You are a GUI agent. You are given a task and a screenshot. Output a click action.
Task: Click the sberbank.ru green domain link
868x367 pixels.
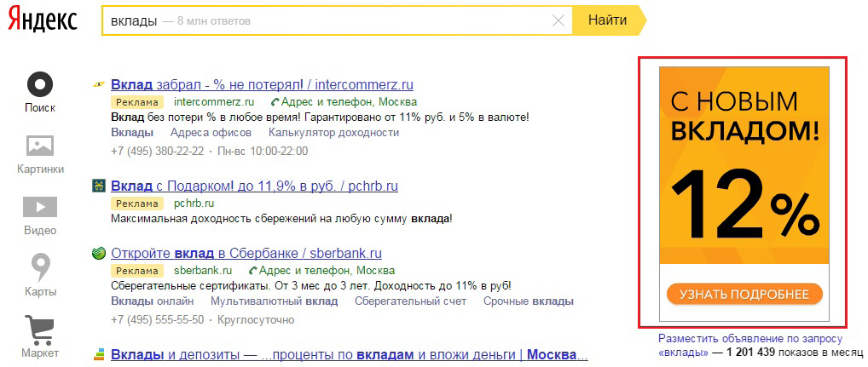[x=203, y=271]
